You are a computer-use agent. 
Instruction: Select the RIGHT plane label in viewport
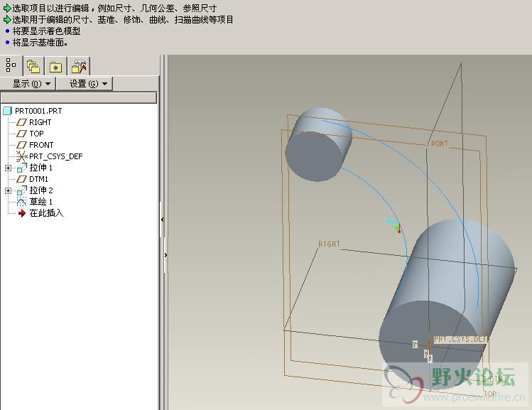pos(329,244)
